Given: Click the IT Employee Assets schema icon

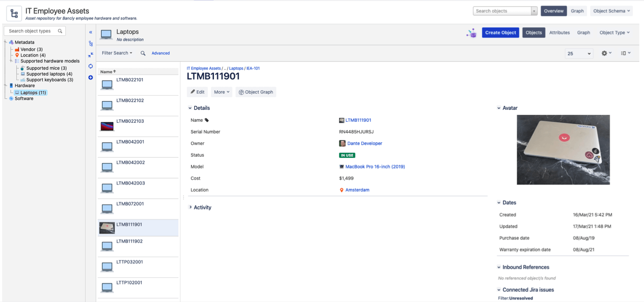Looking at the screenshot, I should point(14,14).
